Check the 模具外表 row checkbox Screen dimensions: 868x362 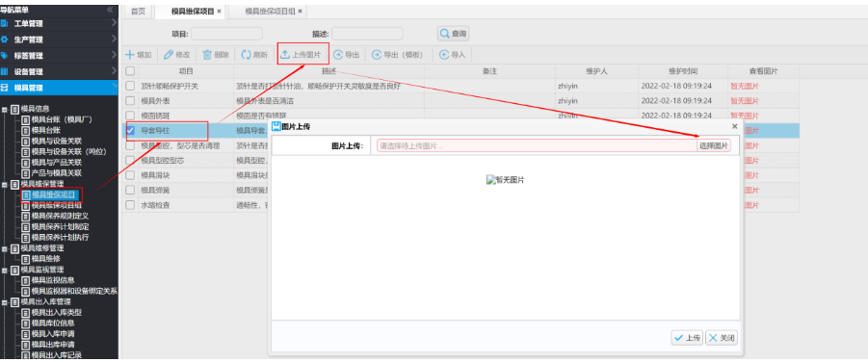(129, 101)
